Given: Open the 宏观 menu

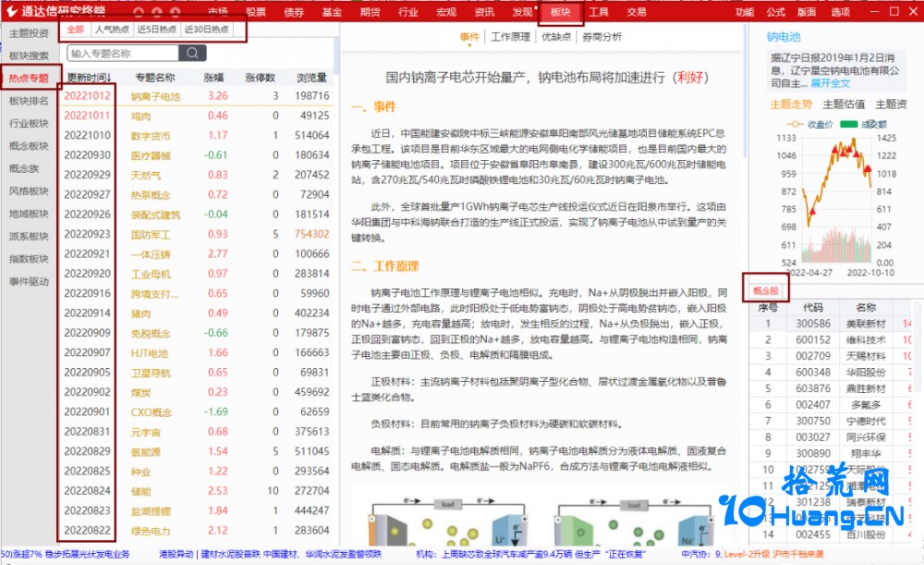Looking at the screenshot, I should (x=446, y=12).
